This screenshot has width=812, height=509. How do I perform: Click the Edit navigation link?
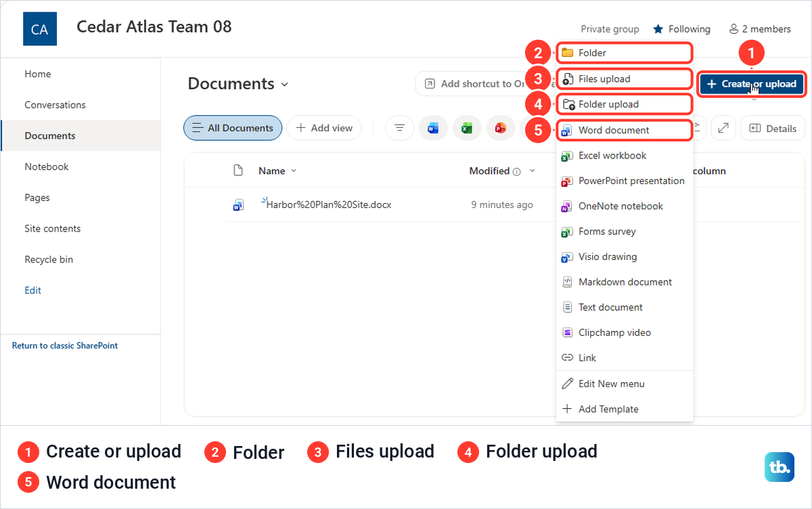pyautogui.click(x=32, y=290)
